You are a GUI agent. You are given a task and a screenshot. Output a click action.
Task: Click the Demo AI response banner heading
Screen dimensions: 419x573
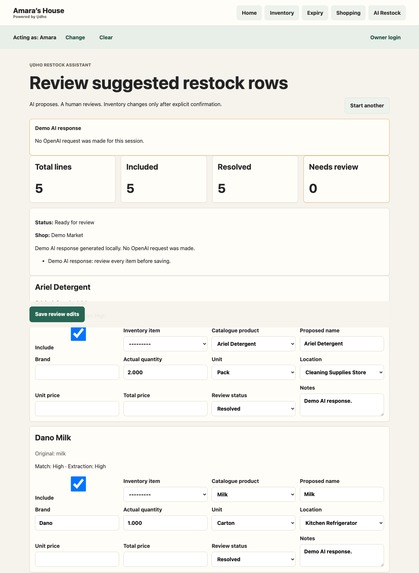coord(58,128)
